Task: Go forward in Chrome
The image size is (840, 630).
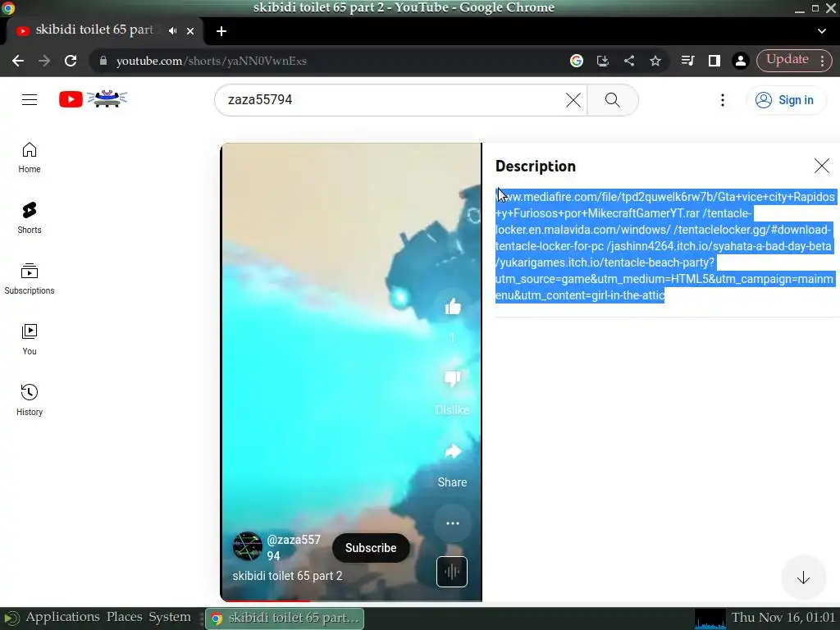Action: click(x=44, y=61)
